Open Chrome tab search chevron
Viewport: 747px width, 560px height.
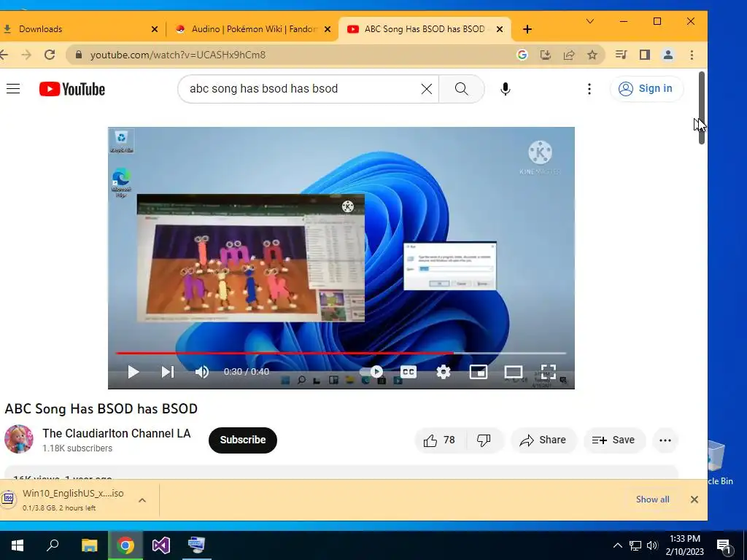pos(589,21)
